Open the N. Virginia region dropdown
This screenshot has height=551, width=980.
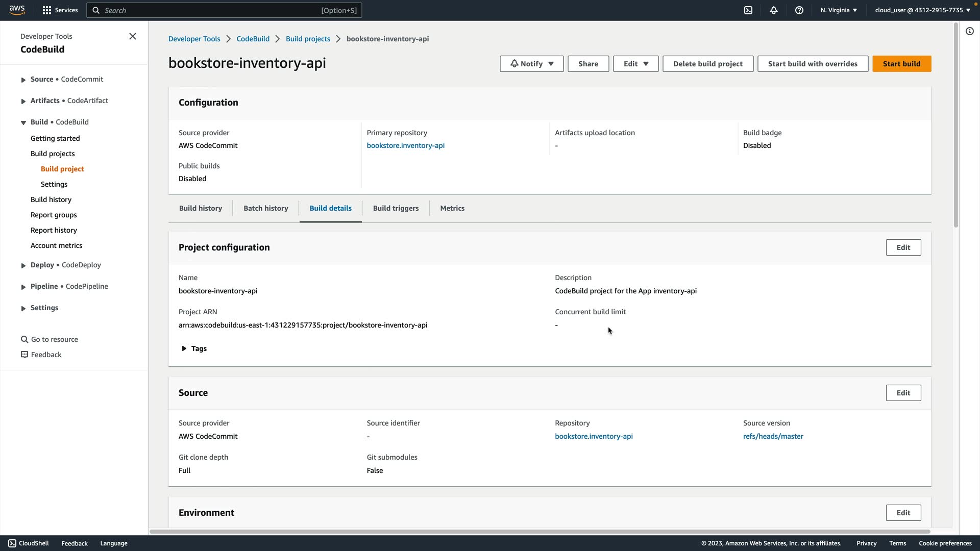click(x=839, y=10)
